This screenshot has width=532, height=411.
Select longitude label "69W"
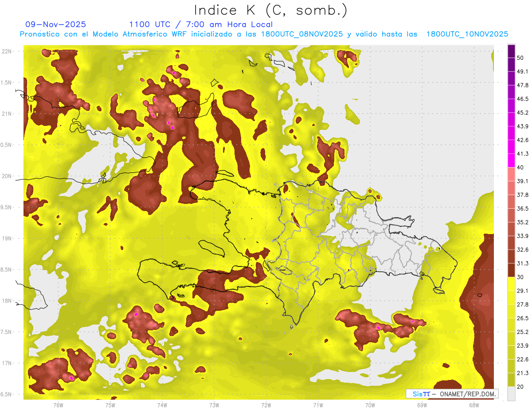422,405
